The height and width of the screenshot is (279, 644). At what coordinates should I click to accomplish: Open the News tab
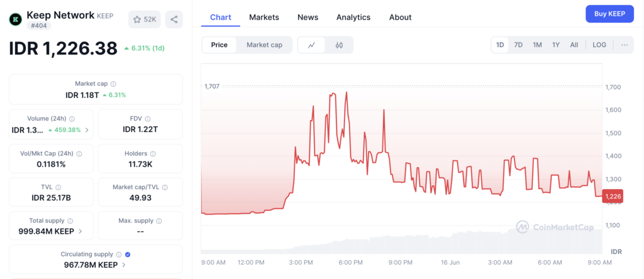click(x=308, y=17)
